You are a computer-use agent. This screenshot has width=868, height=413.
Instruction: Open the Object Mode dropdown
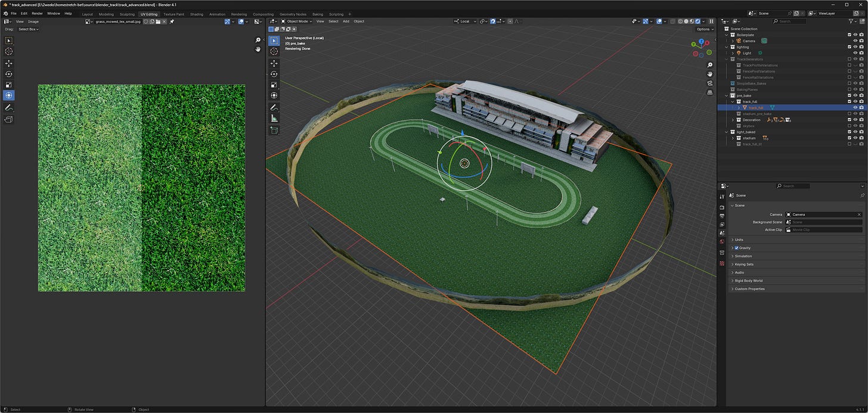tap(297, 21)
